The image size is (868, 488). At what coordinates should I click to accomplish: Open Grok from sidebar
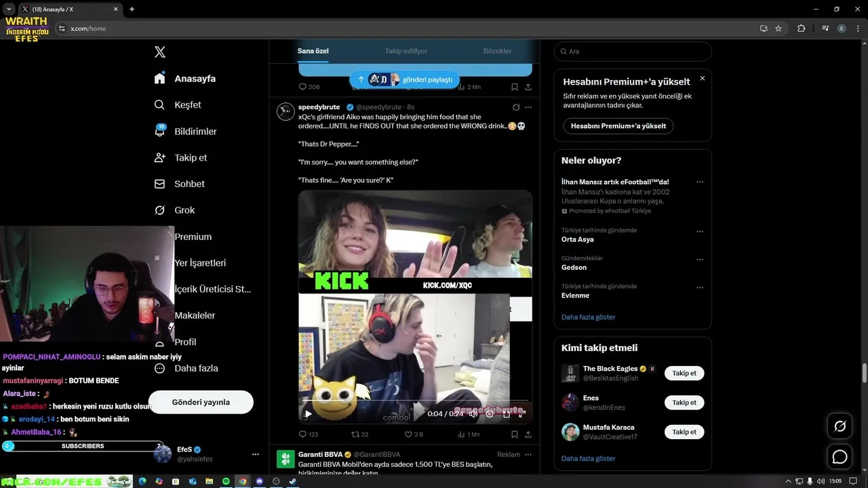(x=174, y=210)
